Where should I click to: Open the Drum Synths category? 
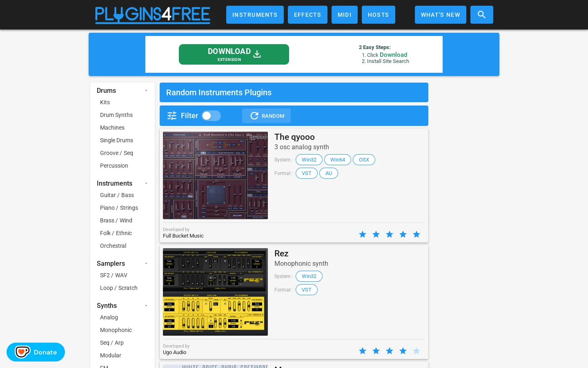click(x=116, y=115)
